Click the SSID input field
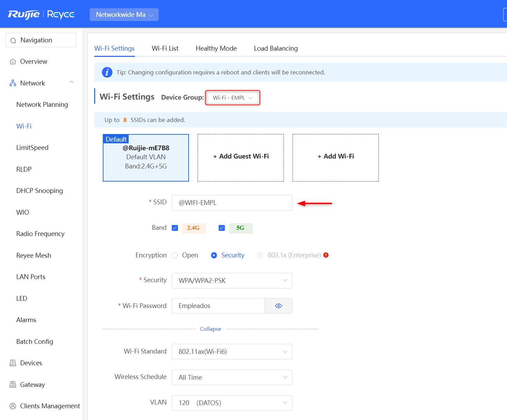 tap(232, 203)
